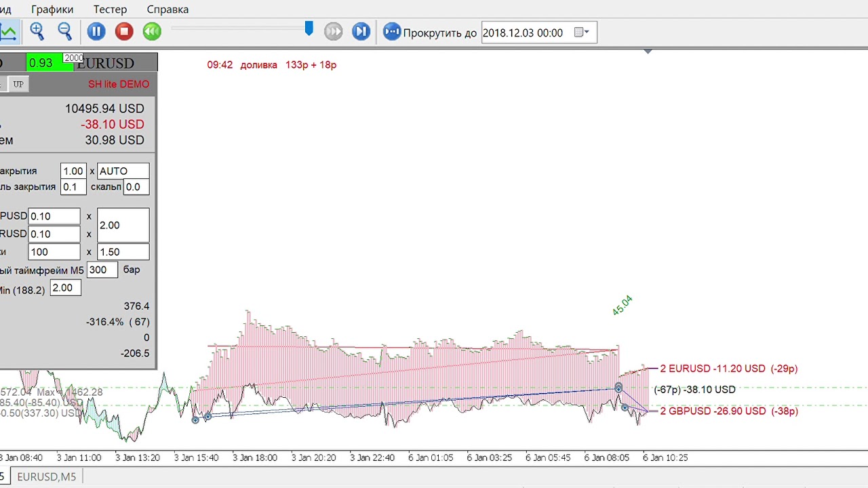Viewport: 868px width, 488px height.
Task: Click the EURUSD lot field 0.10
Action: [54, 234]
